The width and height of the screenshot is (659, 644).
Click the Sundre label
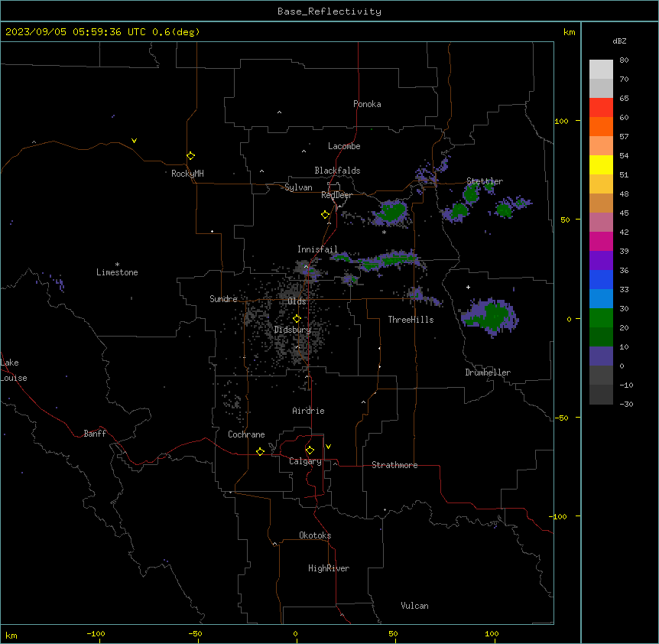tap(223, 299)
